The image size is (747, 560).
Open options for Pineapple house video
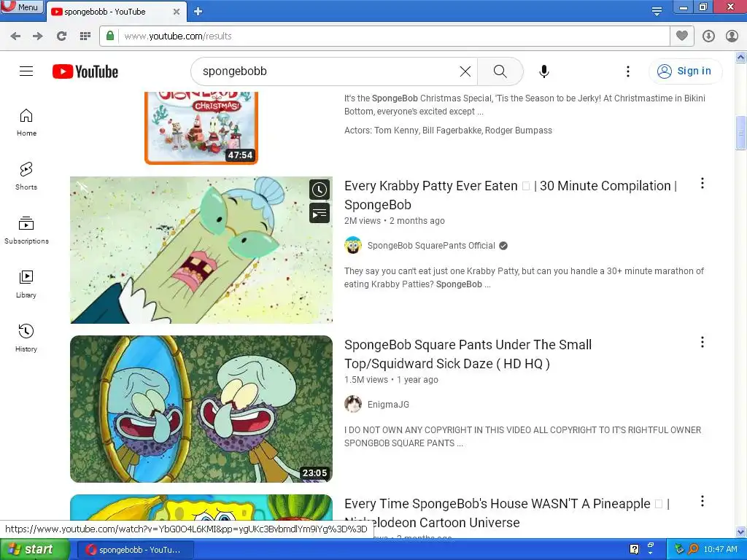pyautogui.click(x=703, y=501)
